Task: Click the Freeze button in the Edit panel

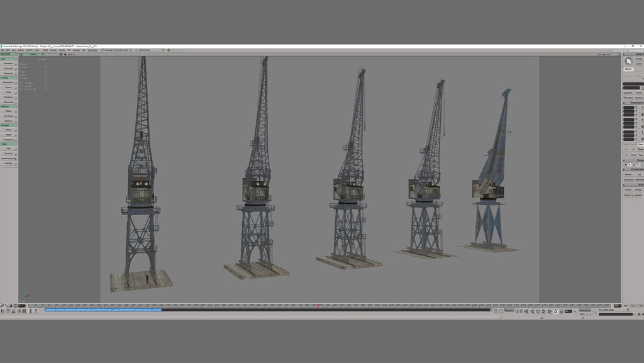Action: click(x=628, y=189)
